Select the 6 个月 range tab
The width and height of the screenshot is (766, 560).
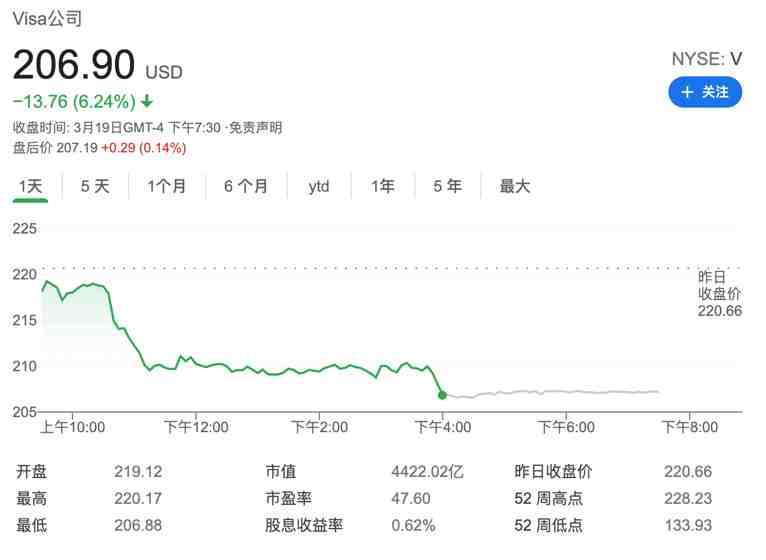[246, 186]
